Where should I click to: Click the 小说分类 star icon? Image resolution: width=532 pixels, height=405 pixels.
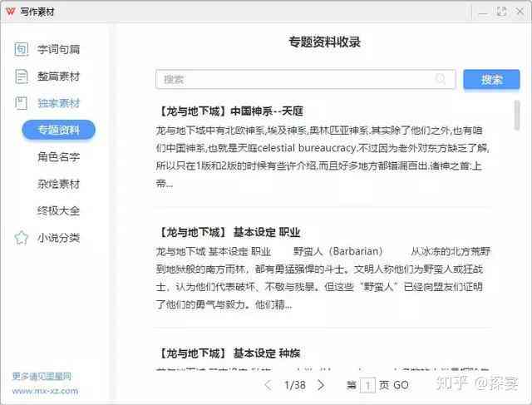(x=22, y=238)
